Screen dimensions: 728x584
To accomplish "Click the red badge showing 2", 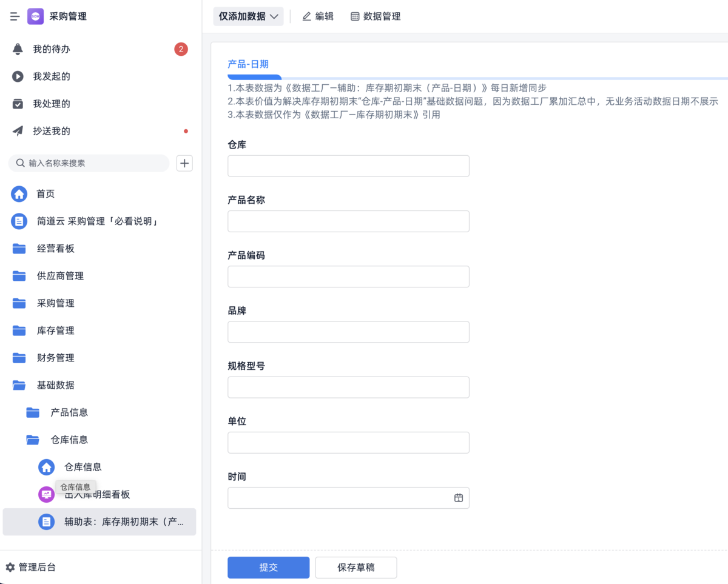I will tap(181, 49).
